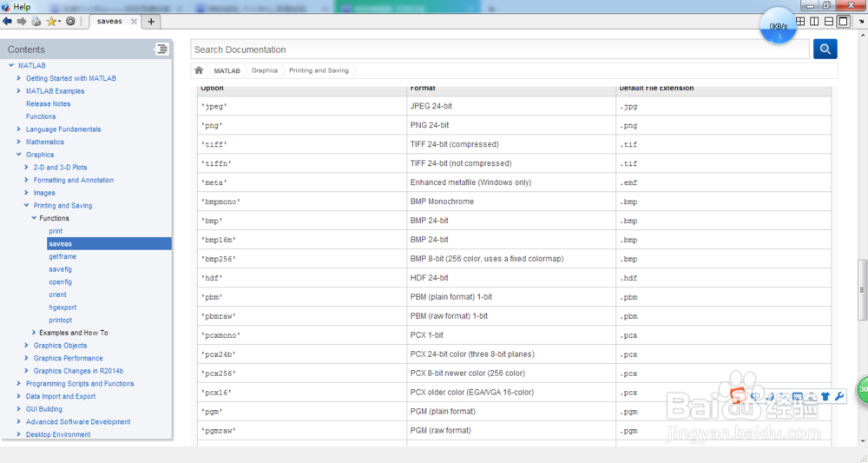The width and height of the screenshot is (868, 463).
Task: Click the input method shirt skin icon
Action: (x=825, y=396)
